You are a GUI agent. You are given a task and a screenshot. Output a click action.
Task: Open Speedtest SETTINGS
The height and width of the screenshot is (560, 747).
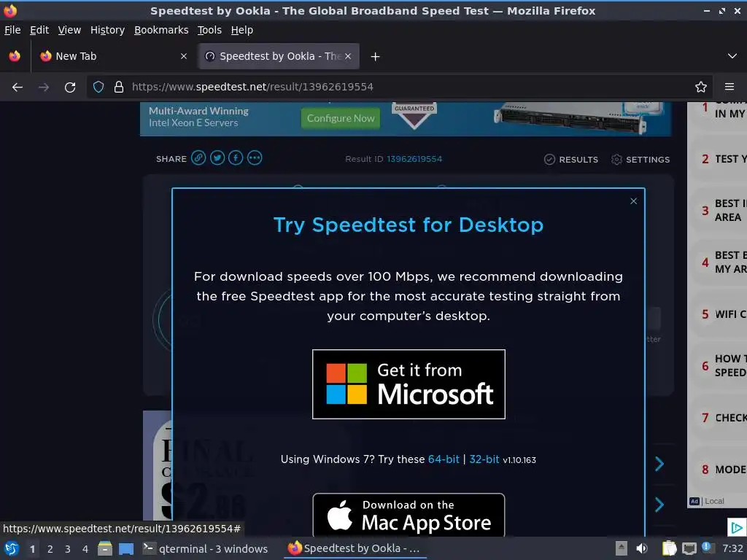click(x=640, y=160)
